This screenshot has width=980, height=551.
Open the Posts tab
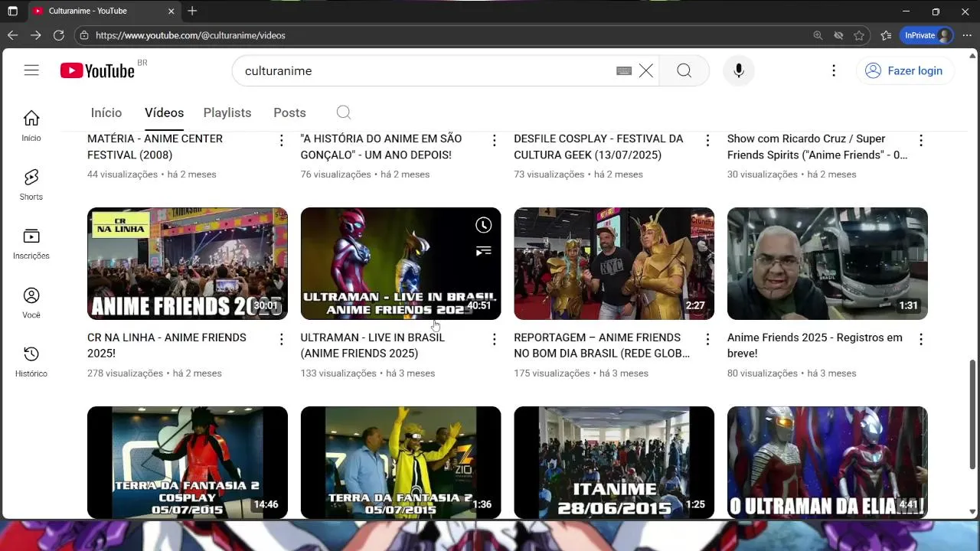289,112
